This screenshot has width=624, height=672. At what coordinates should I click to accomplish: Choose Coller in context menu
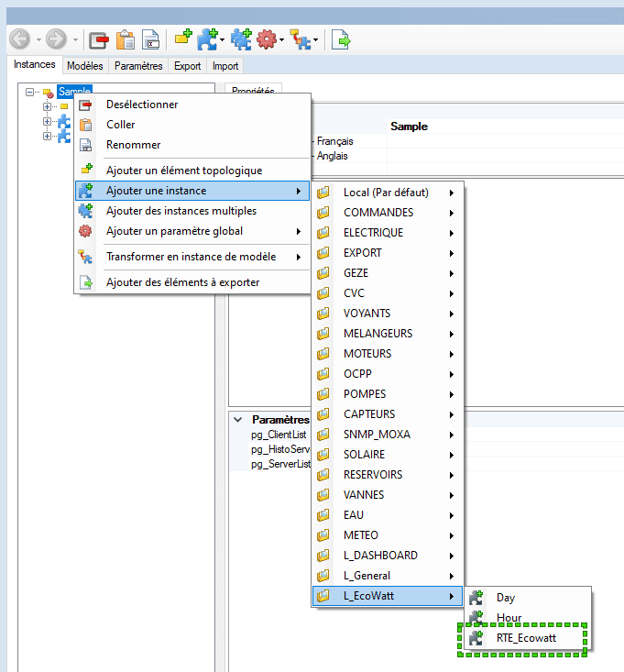tap(192, 125)
